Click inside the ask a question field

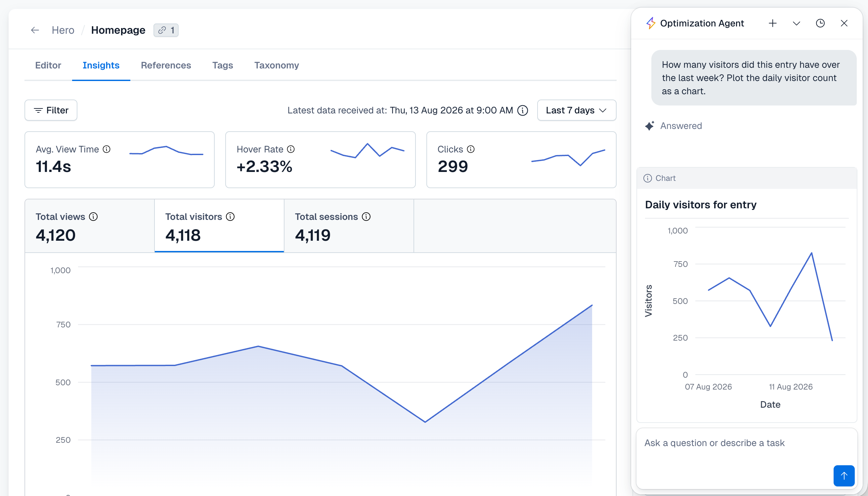pyautogui.click(x=746, y=458)
